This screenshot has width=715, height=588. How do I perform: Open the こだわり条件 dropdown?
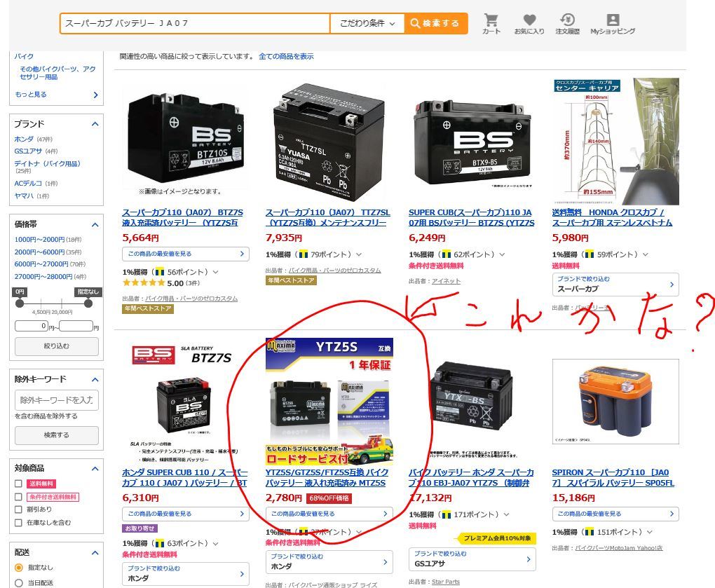pyautogui.click(x=367, y=23)
